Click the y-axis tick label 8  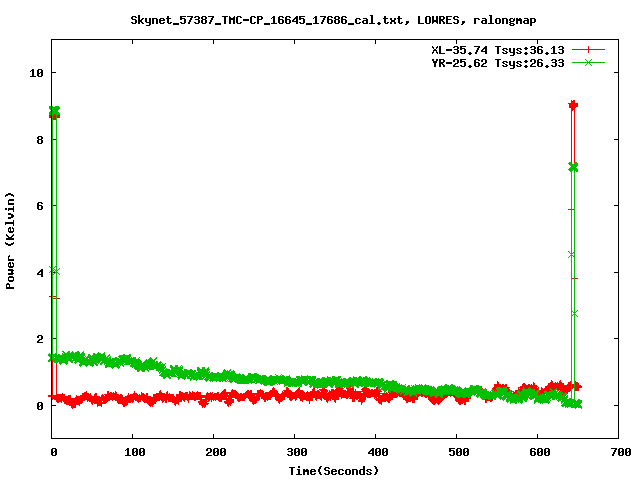coord(40,140)
